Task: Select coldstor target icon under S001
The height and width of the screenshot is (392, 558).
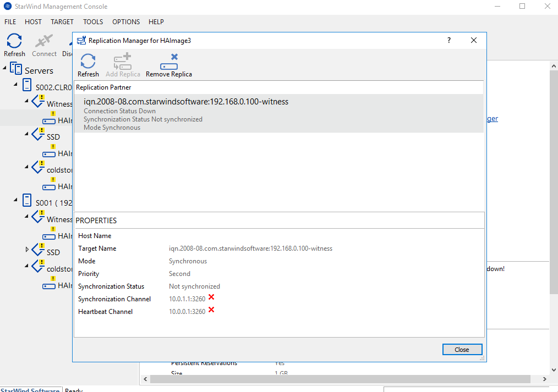Action: 38,266
